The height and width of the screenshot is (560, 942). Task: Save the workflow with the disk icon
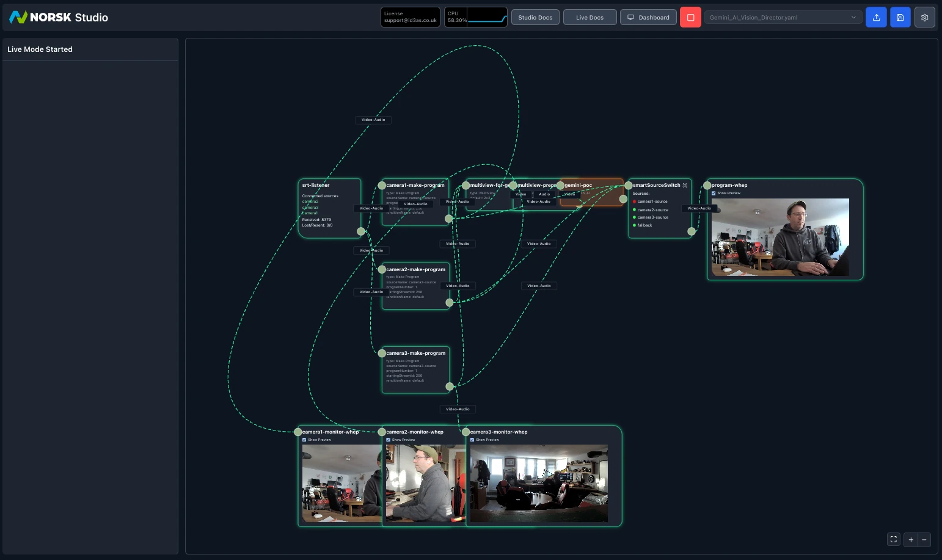click(x=900, y=17)
